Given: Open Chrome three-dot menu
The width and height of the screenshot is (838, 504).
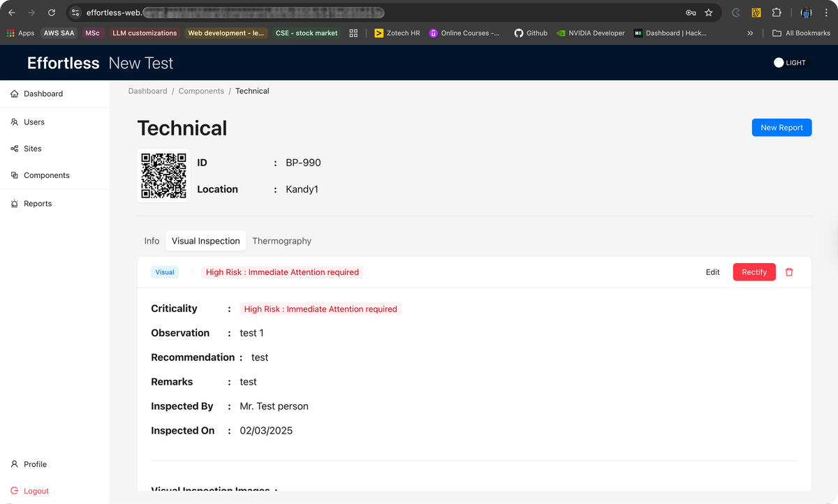Looking at the screenshot, I should (x=826, y=13).
